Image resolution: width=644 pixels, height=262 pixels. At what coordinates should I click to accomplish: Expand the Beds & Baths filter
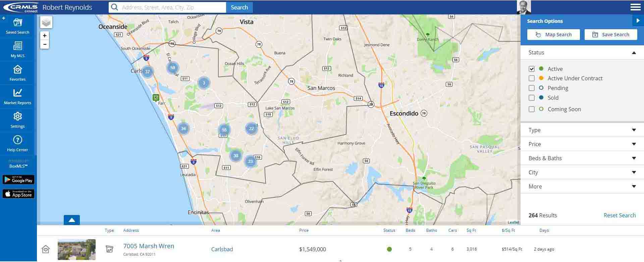pyautogui.click(x=582, y=158)
